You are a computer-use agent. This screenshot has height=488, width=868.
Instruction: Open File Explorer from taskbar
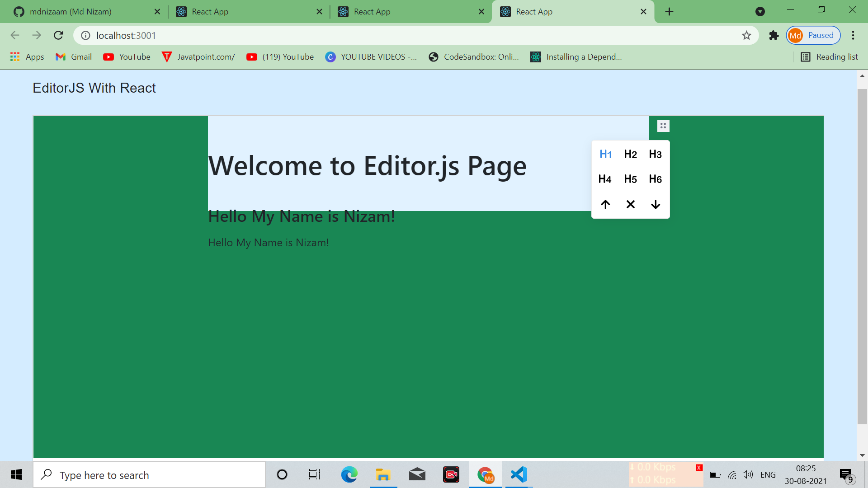[383, 474]
